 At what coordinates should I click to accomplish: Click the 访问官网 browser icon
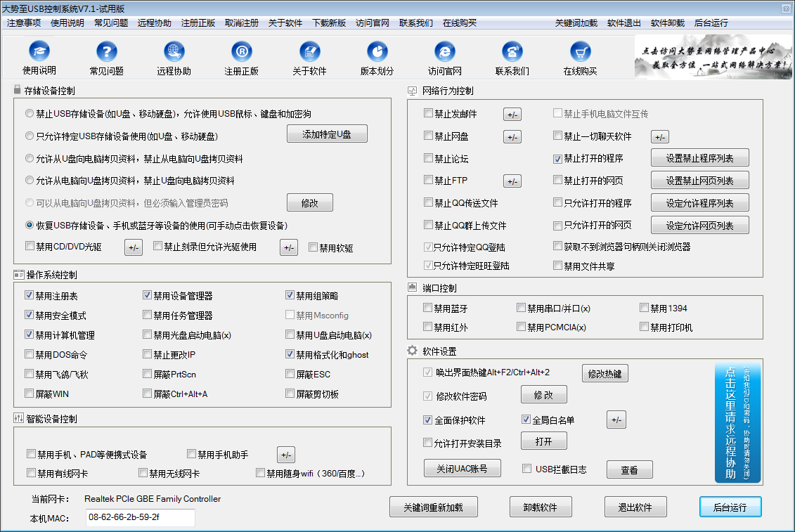pos(444,52)
